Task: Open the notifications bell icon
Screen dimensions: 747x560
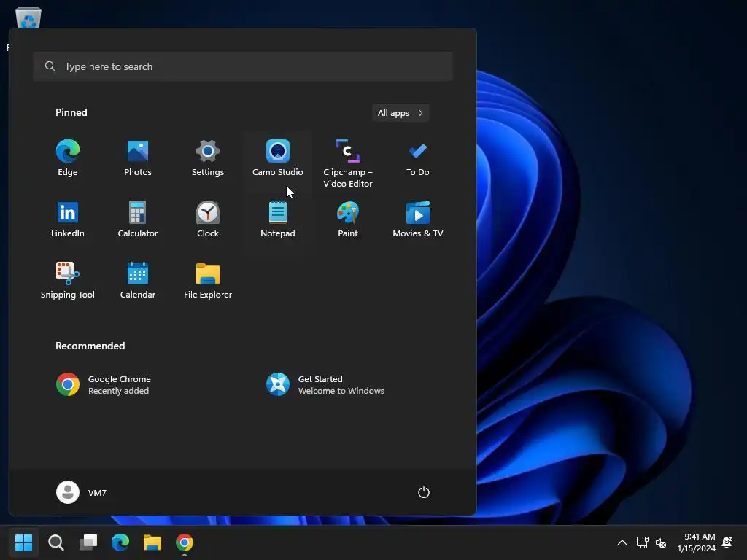Action: (727, 542)
